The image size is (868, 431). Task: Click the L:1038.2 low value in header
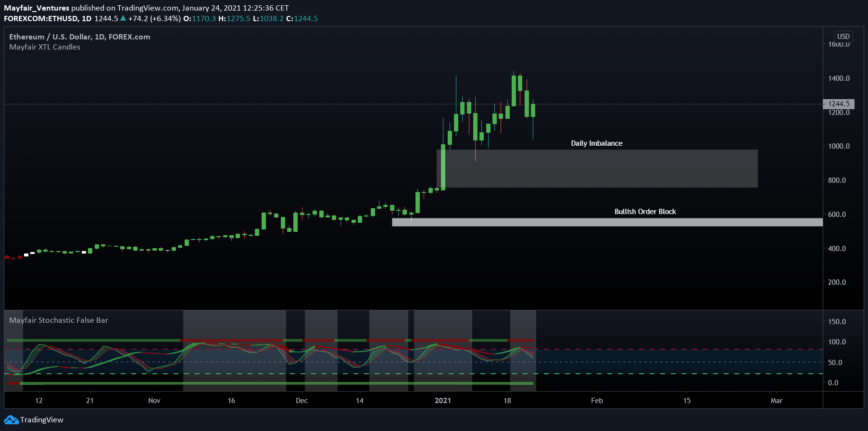268,19
